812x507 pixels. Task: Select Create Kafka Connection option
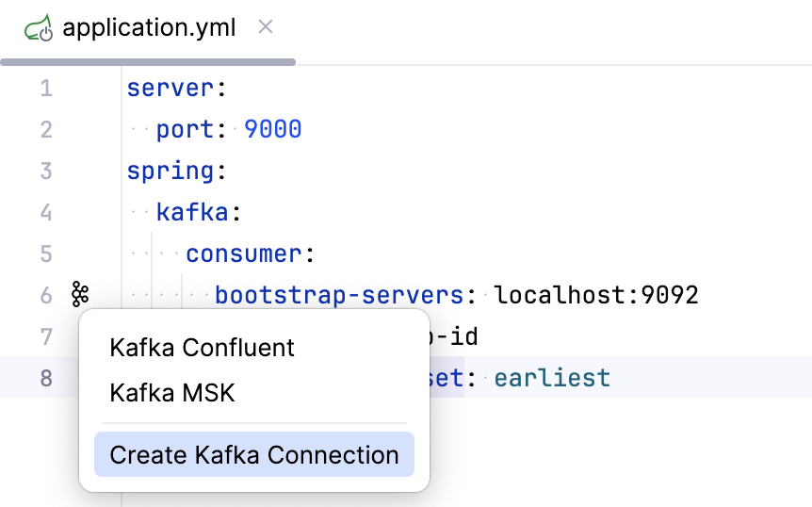pos(254,455)
